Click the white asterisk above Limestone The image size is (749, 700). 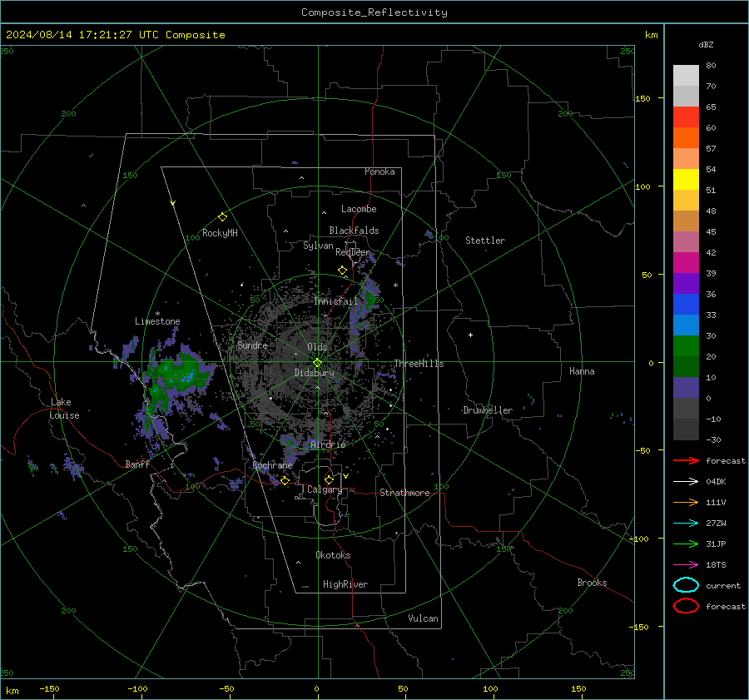(x=157, y=314)
